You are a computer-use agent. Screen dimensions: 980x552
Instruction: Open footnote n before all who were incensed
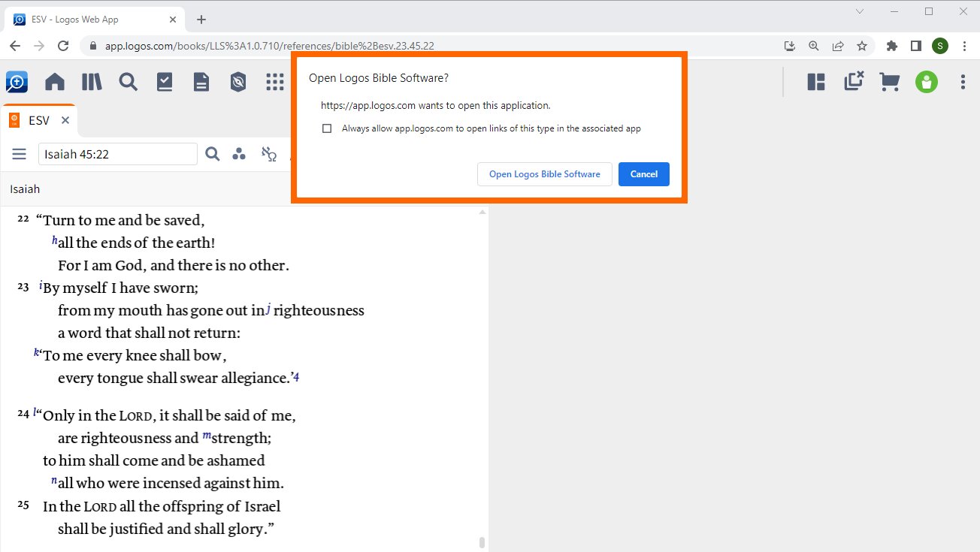click(54, 481)
